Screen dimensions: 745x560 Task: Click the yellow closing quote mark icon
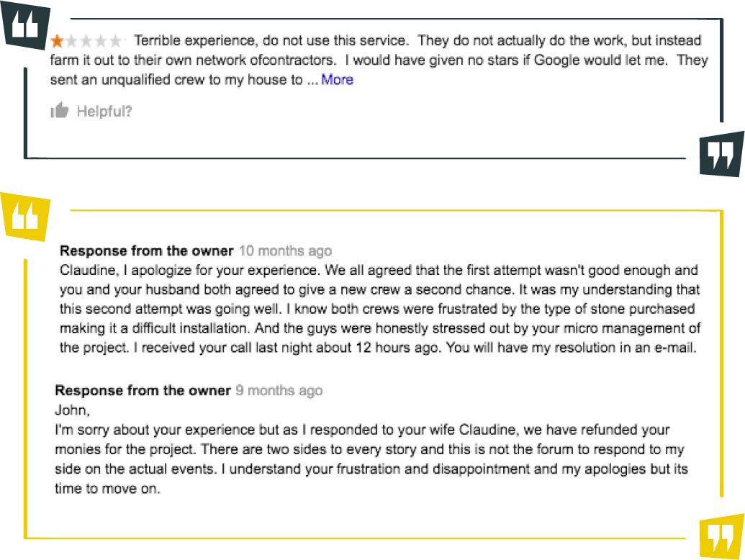pyautogui.click(x=721, y=536)
